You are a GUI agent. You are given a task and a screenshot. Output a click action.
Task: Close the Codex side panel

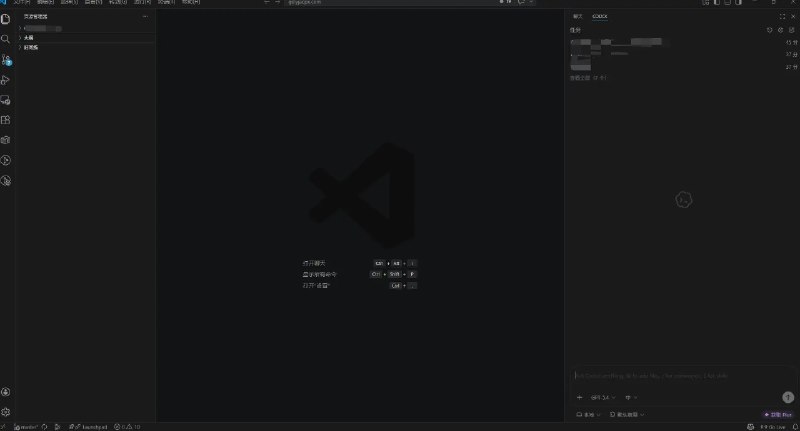[x=793, y=16]
